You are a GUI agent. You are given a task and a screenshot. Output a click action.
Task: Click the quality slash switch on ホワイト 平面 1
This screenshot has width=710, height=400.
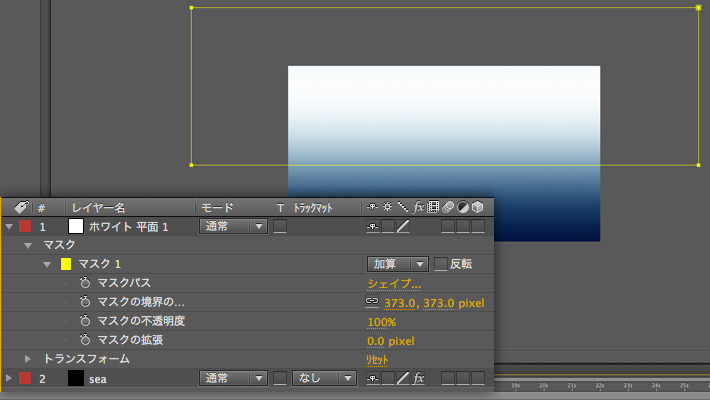[x=403, y=227]
